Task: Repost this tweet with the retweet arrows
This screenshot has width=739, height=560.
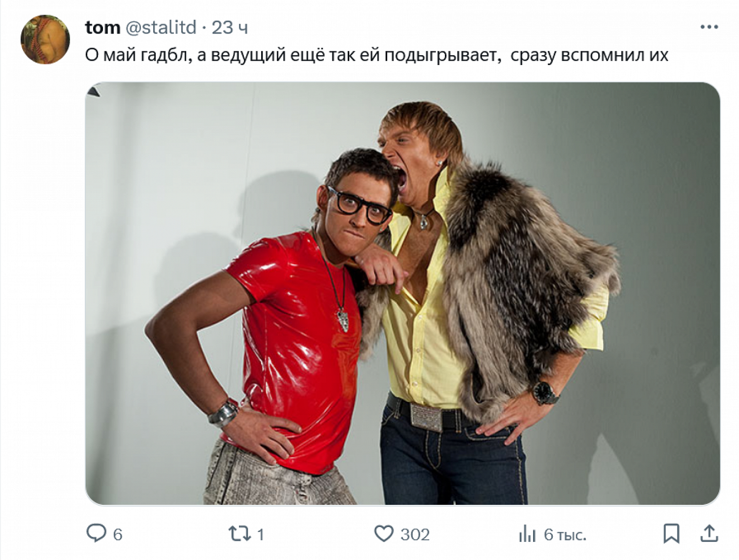Action: click(x=239, y=533)
